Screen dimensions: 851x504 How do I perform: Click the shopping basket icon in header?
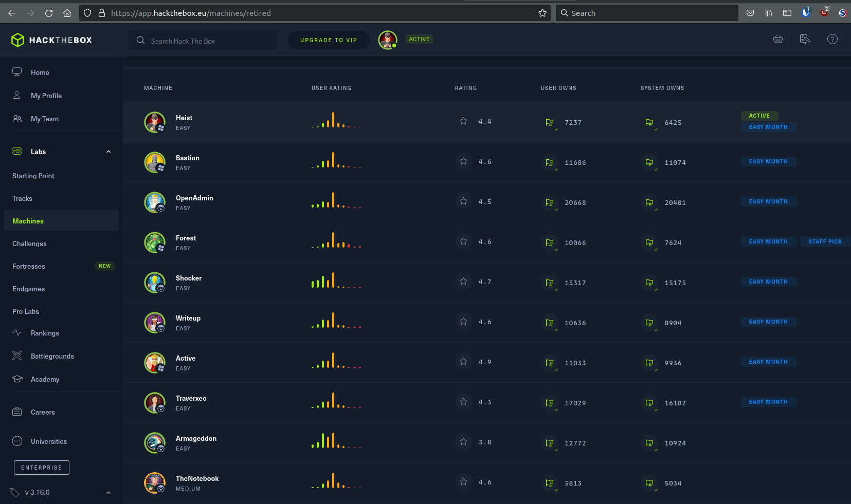click(x=778, y=40)
